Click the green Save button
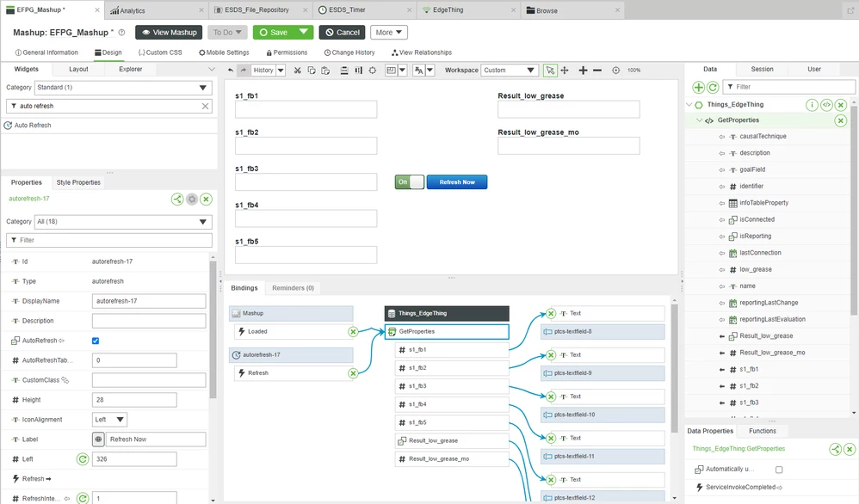This screenshot has width=859, height=504. (274, 33)
